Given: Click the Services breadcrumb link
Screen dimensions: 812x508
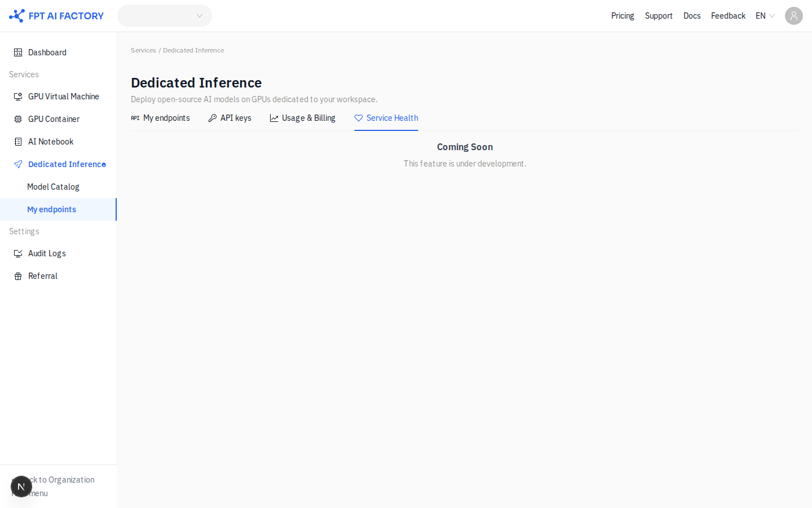Looking at the screenshot, I should 143,50.
